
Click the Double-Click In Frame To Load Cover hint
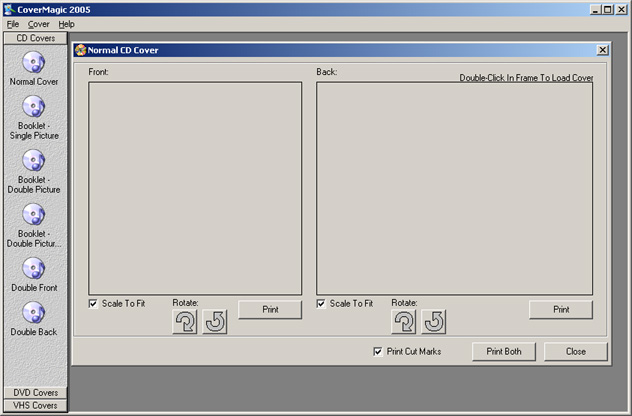coord(526,78)
